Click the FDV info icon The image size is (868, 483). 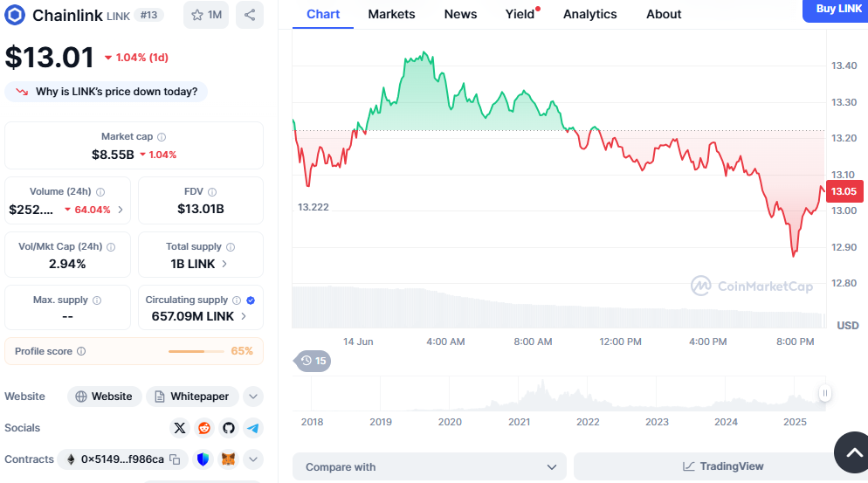(x=212, y=191)
